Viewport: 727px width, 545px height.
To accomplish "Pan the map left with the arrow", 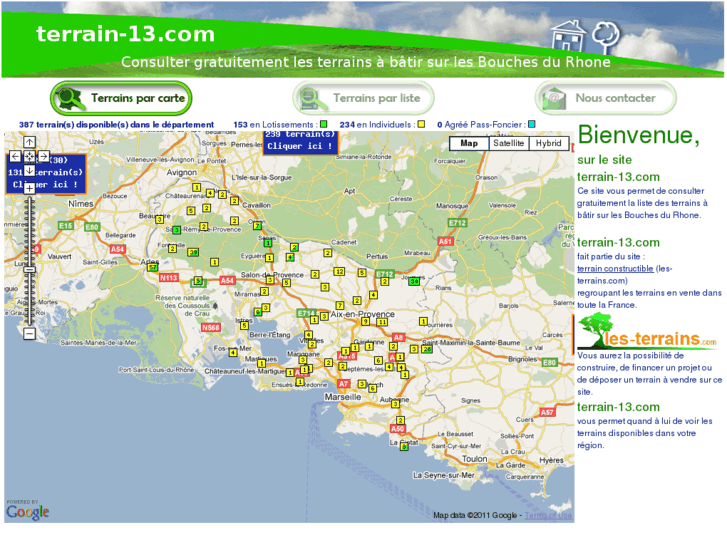I will [15, 156].
